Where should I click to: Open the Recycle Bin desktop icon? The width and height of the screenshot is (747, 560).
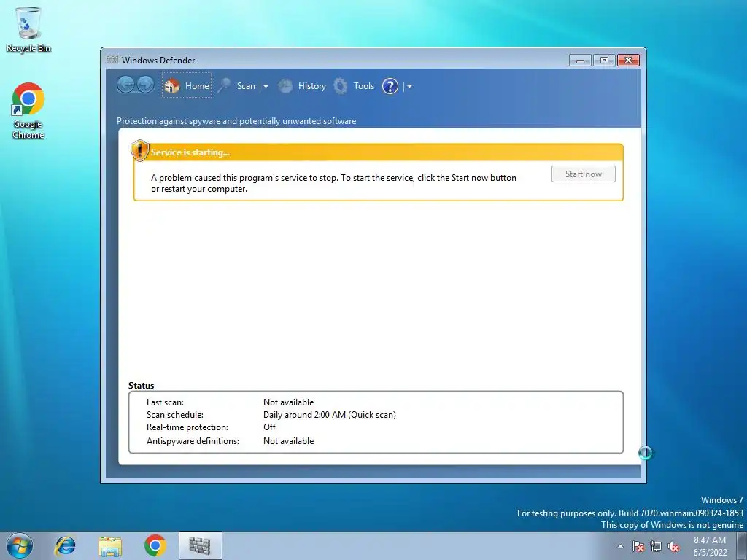coord(28,29)
